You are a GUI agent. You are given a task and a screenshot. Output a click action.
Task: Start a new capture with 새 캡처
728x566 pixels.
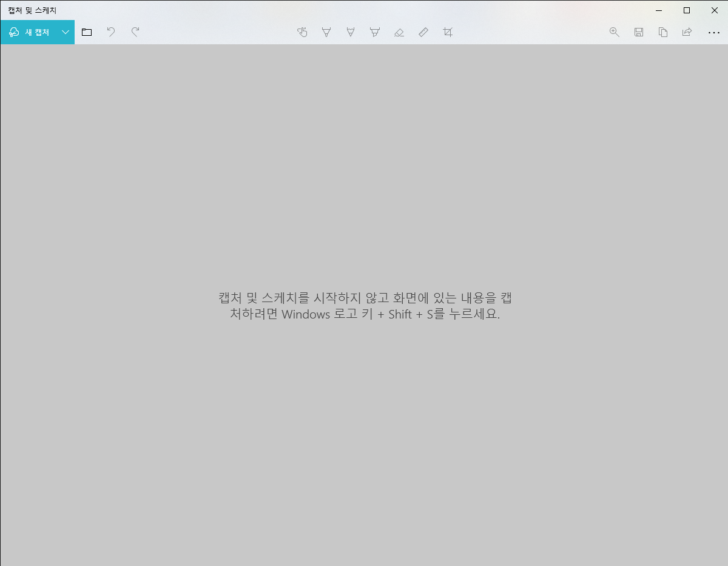29,32
